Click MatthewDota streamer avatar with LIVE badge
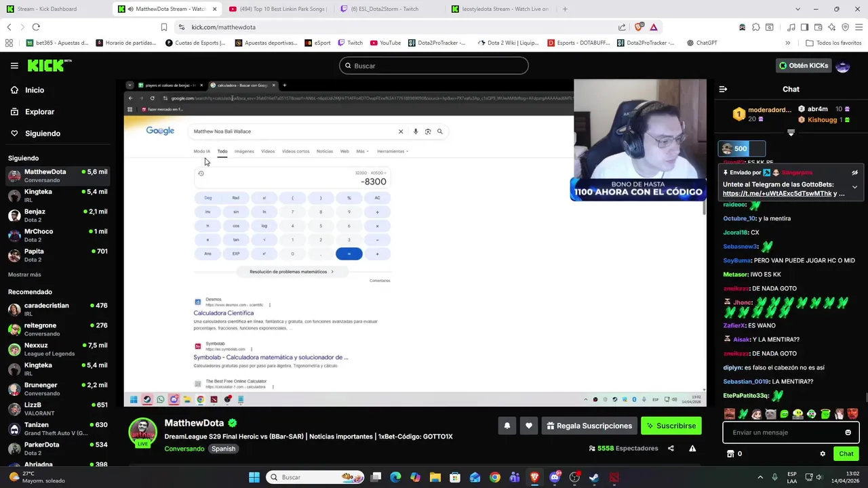 point(142,434)
